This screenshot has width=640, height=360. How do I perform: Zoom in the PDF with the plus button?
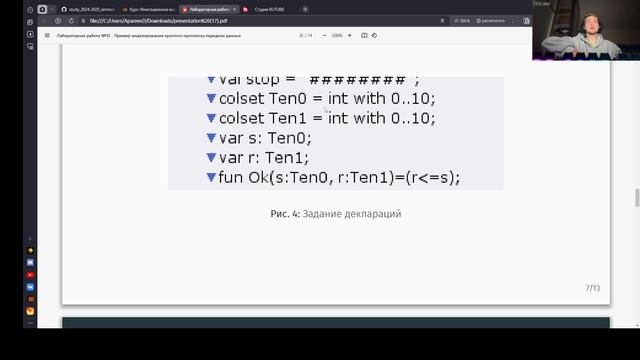[x=349, y=36]
